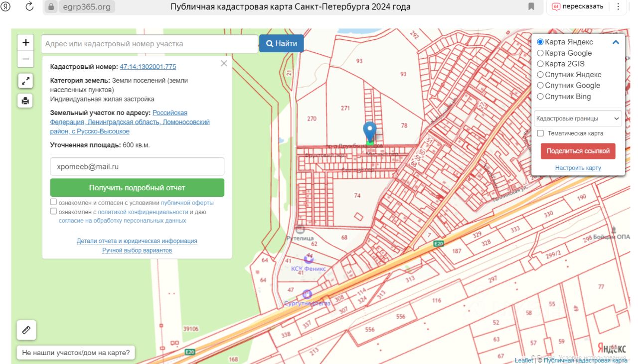This screenshot has height=364, width=638.
Task: Click parcel number 271 on map
Action: [x=345, y=108]
